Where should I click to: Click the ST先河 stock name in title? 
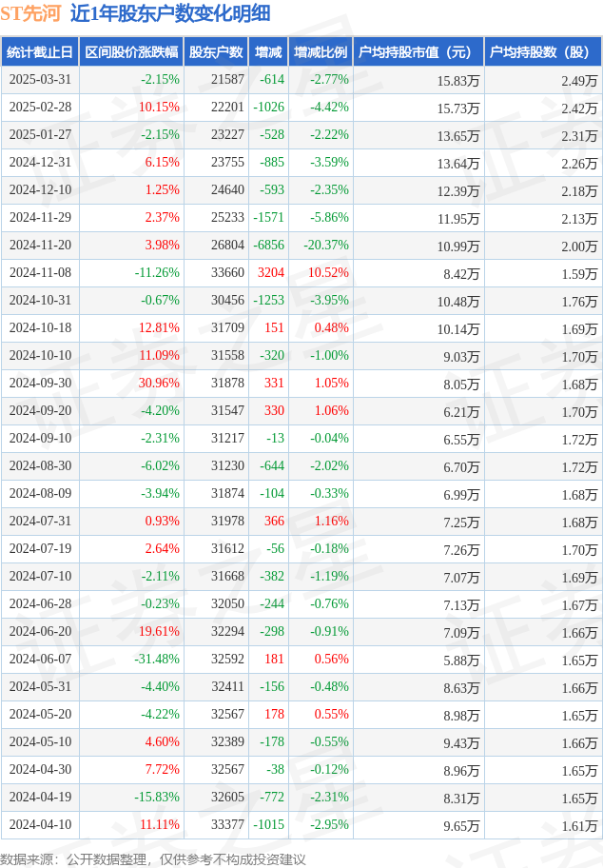pos(30,14)
